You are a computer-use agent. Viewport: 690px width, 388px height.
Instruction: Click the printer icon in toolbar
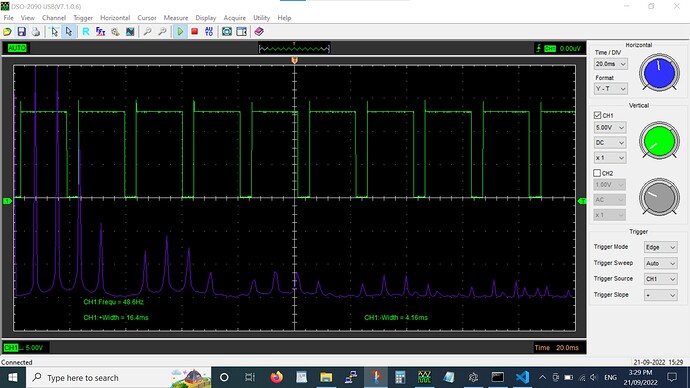(36, 32)
